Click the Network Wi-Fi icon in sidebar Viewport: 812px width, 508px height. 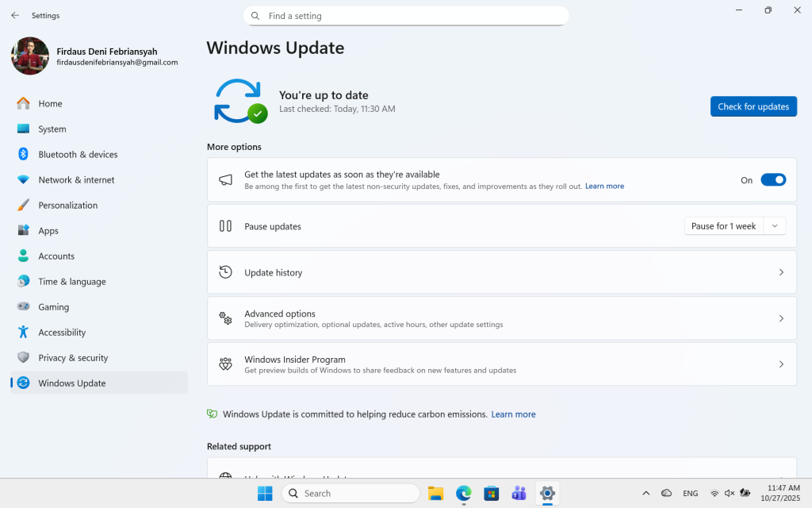23,179
